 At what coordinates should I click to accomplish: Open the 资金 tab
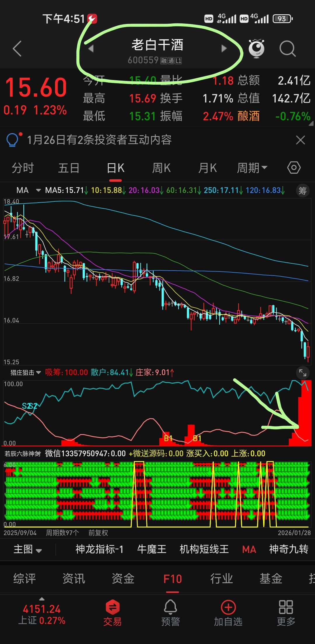coord(123,579)
